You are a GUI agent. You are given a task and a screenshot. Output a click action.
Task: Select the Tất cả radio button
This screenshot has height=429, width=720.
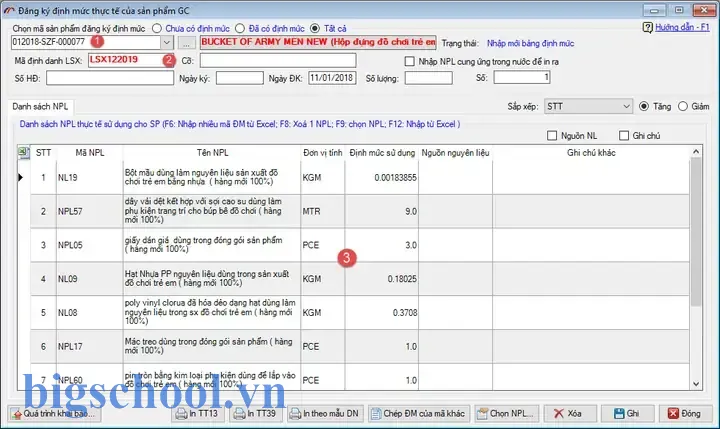[315, 28]
